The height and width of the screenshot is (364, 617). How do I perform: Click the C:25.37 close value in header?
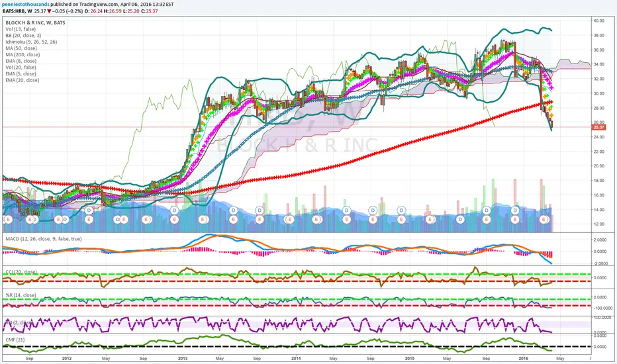[x=150, y=11]
